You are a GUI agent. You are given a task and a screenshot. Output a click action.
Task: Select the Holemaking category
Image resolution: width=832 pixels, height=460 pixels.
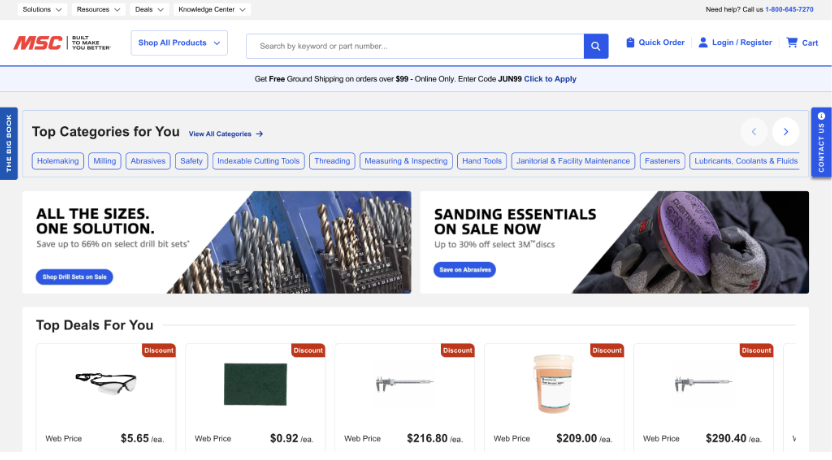tap(58, 161)
